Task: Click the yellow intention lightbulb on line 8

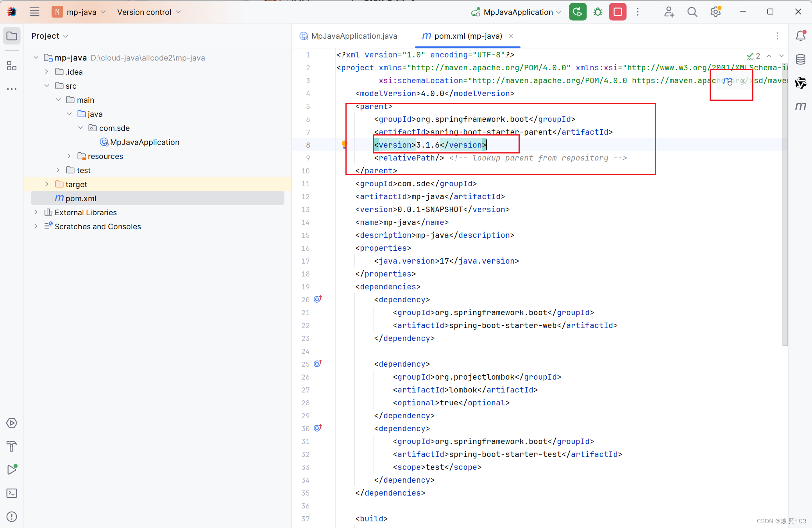Action: tap(344, 145)
